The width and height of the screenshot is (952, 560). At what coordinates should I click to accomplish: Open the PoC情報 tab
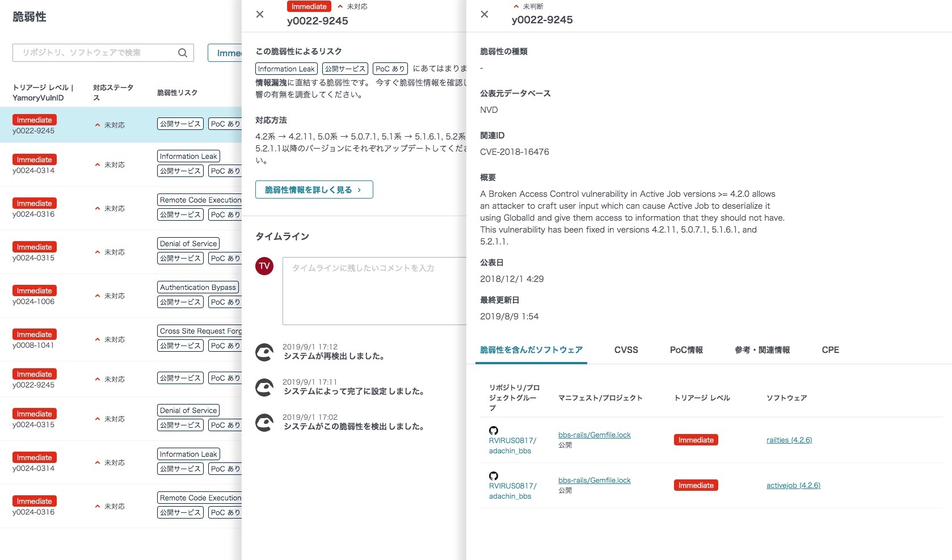tap(686, 350)
